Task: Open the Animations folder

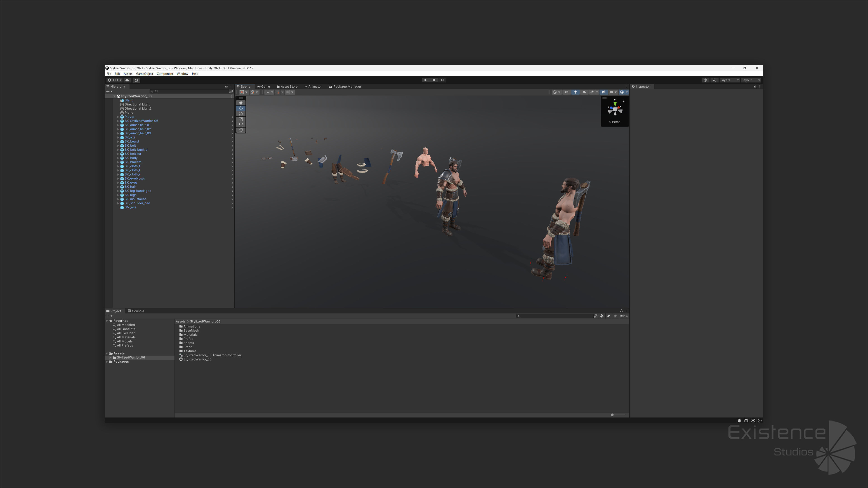Action: (191, 326)
